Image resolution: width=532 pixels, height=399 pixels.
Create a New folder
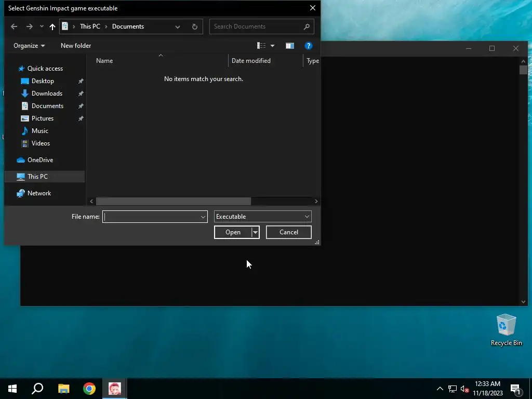point(76,46)
